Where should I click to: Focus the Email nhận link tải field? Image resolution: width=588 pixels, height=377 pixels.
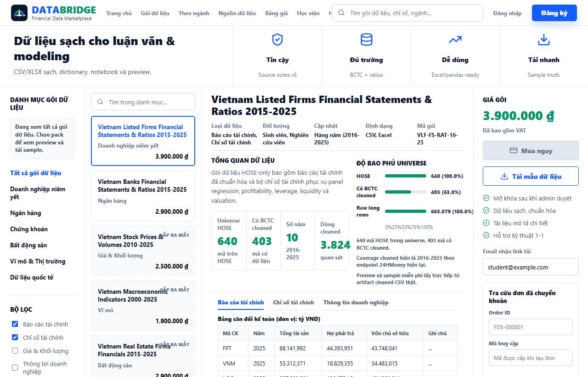coord(531,267)
